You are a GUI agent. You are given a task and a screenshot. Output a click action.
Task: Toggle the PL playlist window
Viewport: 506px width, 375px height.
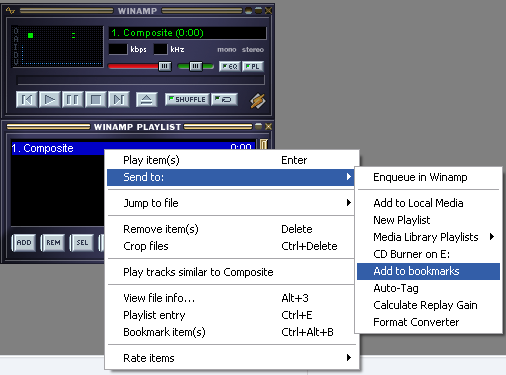[x=253, y=66]
